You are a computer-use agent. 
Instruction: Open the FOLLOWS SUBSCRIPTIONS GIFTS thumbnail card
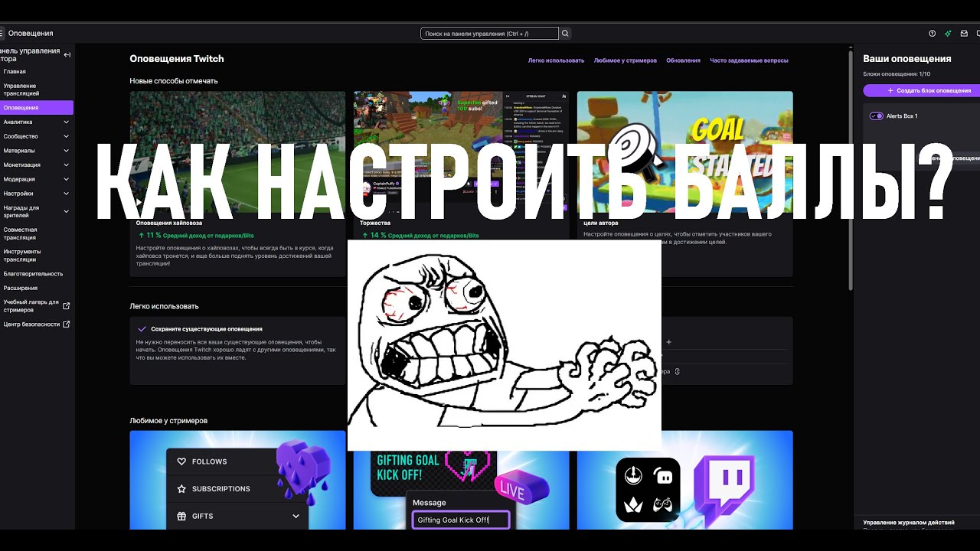(x=237, y=480)
